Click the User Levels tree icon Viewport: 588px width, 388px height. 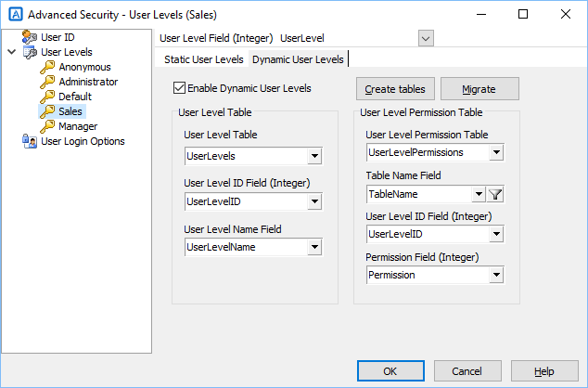point(30,52)
